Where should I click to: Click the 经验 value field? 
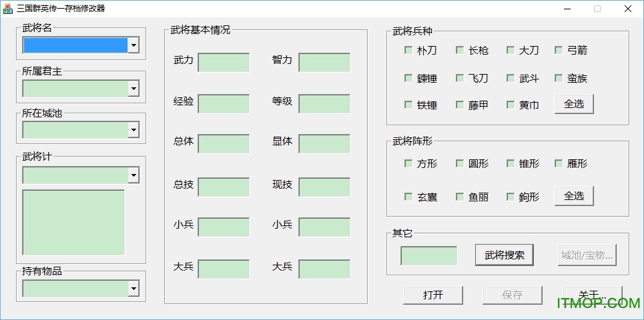click(224, 104)
